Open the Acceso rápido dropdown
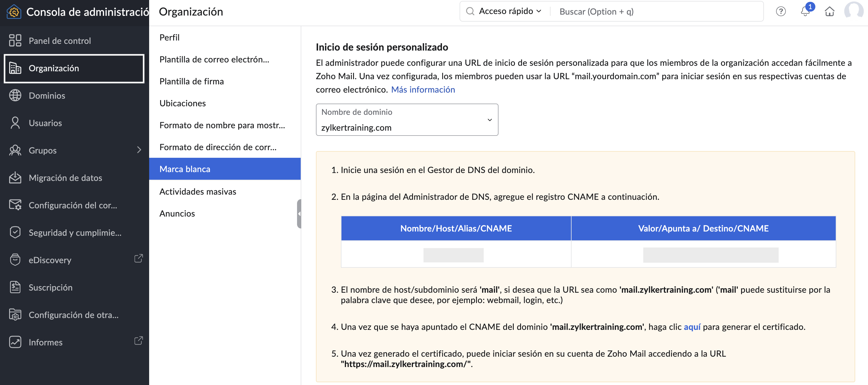The image size is (868, 385). (x=510, y=12)
